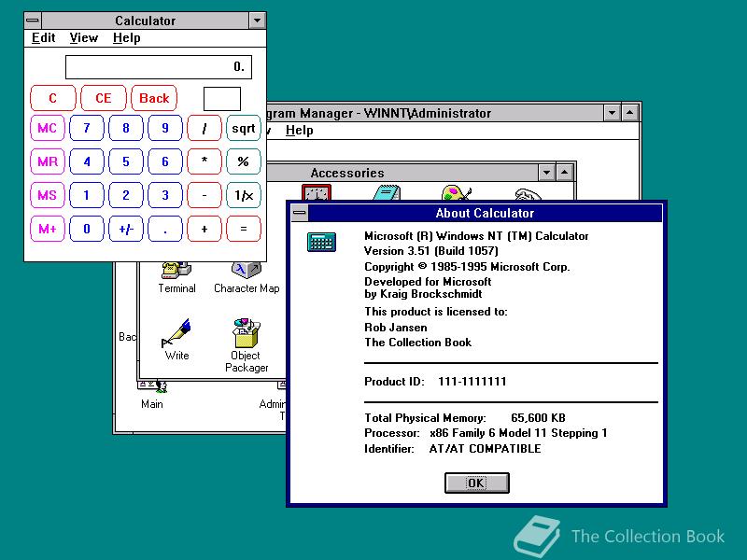Click the equals (=) key

pos(244,229)
